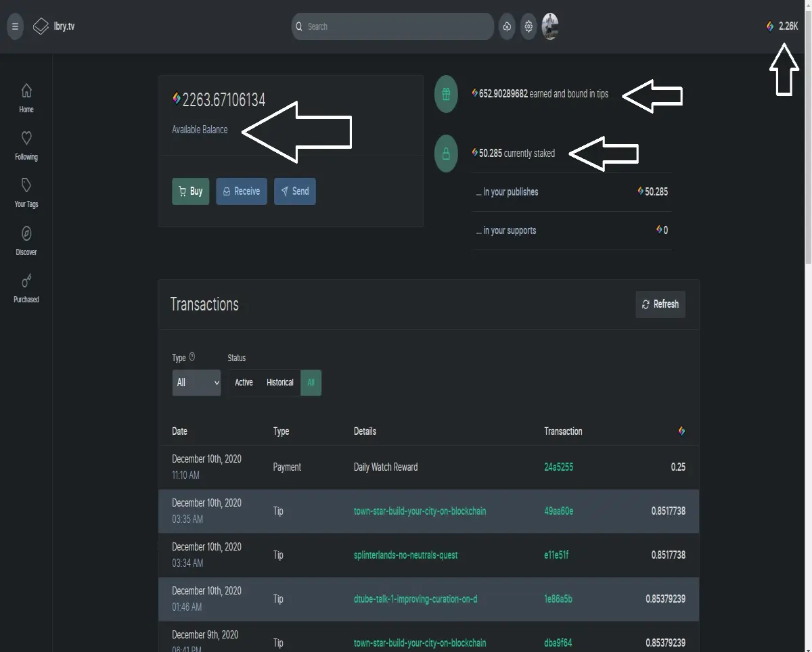
Task: Click the magnifier icon in search bar
Action: (299, 26)
